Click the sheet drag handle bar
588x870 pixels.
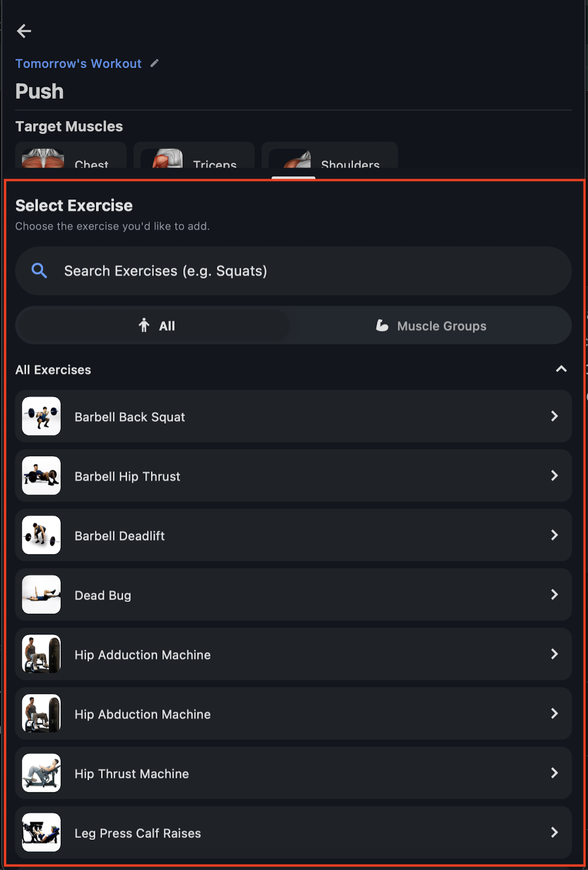tap(293, 178)
